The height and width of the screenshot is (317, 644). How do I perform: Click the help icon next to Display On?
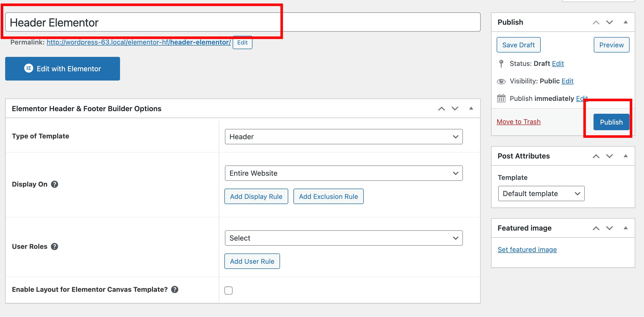click(54, 184)
